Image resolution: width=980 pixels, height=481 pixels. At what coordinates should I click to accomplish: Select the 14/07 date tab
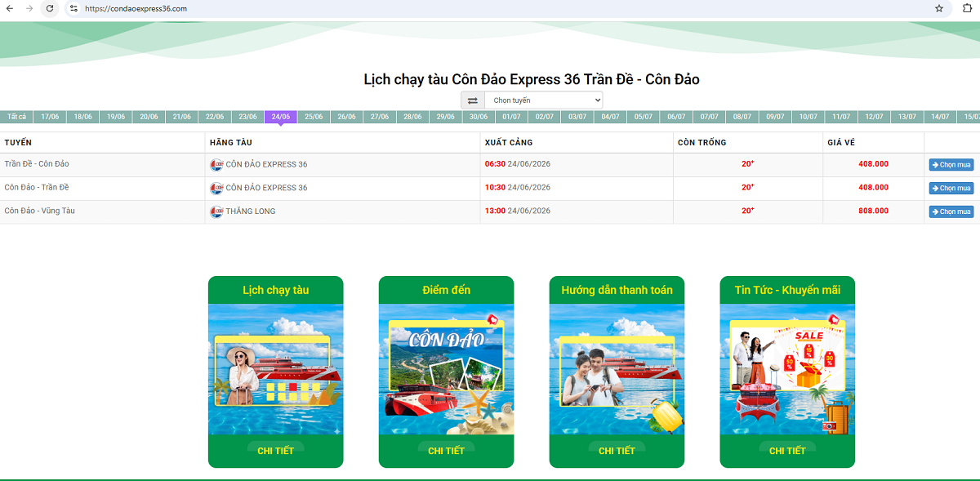coord(940,117)
